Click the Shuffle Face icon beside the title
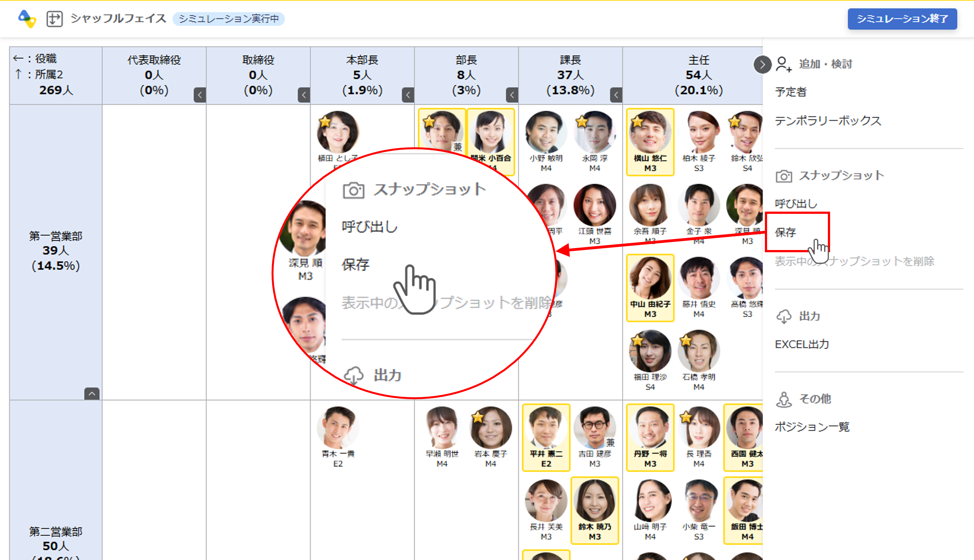This screenshot has width=974, height=560. 54,19
